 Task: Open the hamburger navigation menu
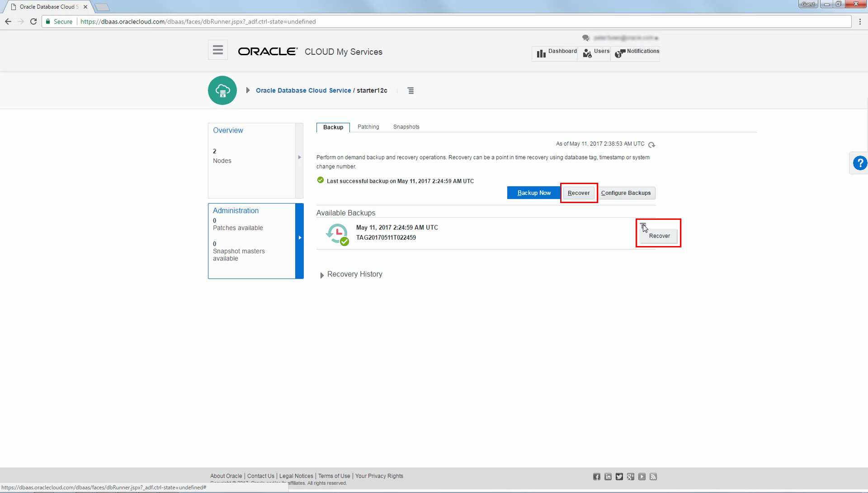(218, 50)
